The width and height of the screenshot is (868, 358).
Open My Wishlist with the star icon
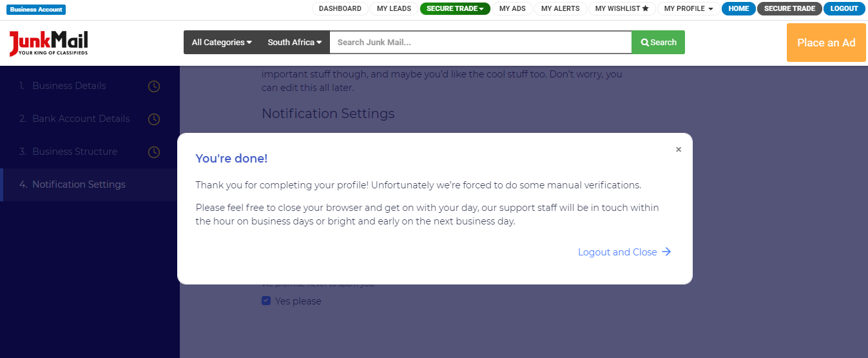click(x=621, y=9)
